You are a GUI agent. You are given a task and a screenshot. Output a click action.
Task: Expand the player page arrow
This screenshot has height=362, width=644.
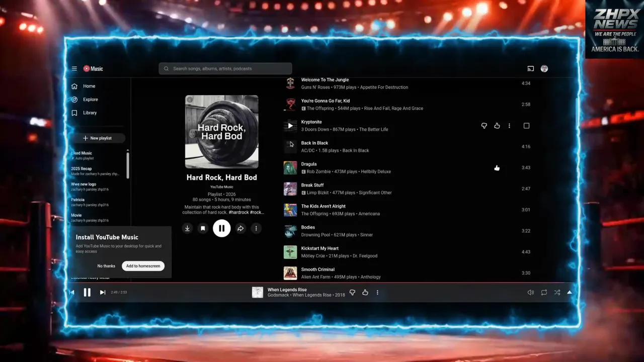570,292
